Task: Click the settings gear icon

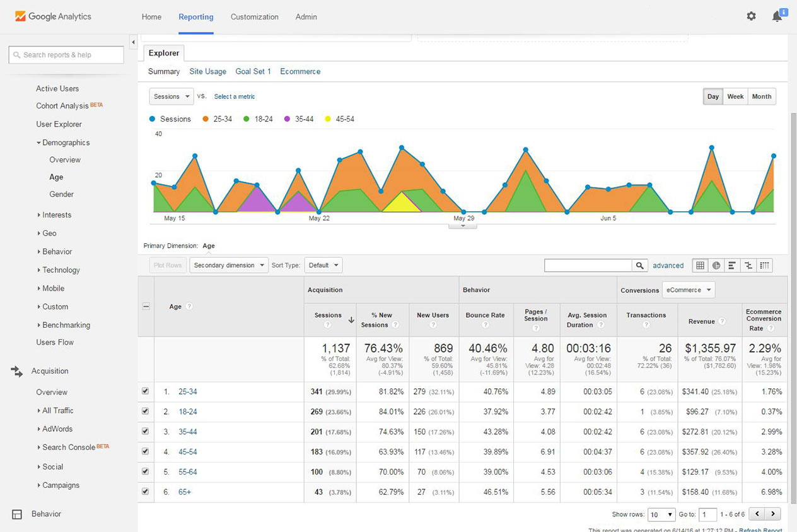Action: click(751, 16)
